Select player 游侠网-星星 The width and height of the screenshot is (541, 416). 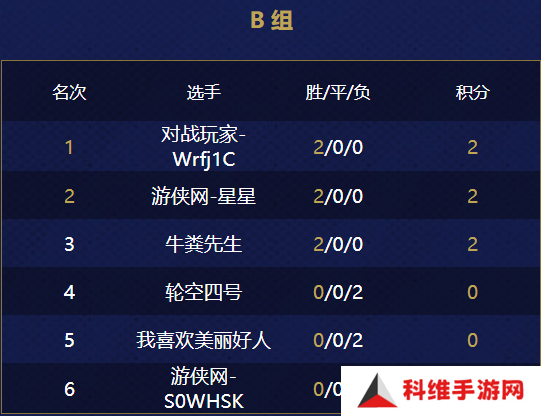[x=204, y=196]
